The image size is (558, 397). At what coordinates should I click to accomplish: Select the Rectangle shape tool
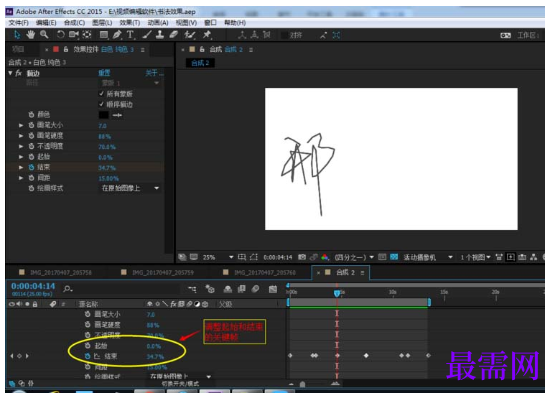click(104, 35)
